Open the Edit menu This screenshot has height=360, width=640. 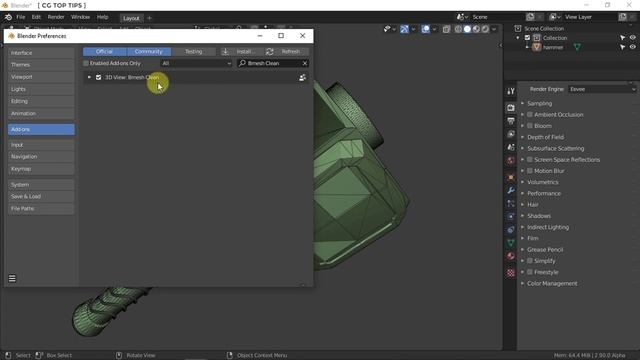click(x=36, y=17)
